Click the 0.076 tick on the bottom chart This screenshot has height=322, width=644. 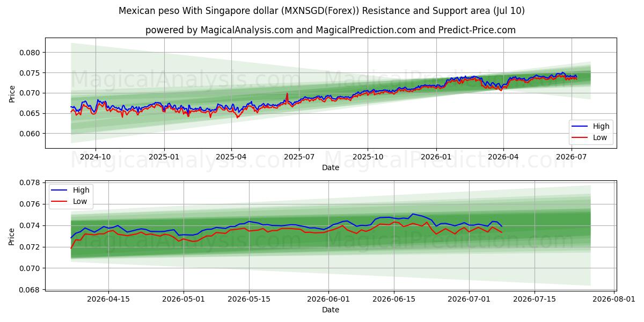[30, 204]
